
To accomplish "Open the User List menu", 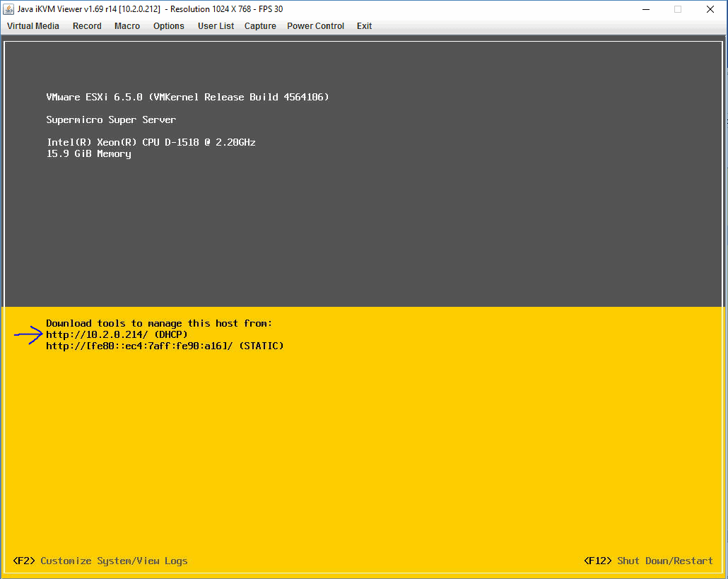I will point(216,26).
